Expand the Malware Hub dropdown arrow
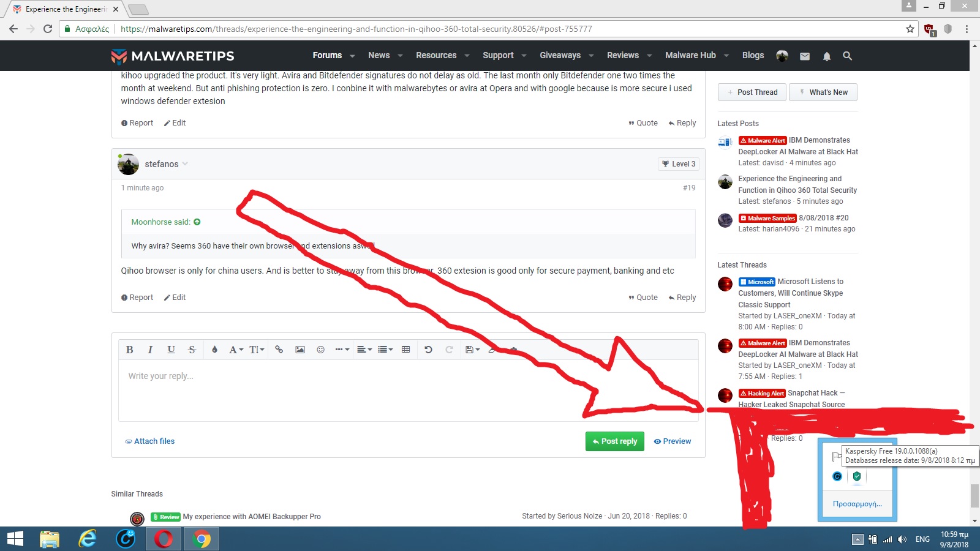 [x=726, y=56]
